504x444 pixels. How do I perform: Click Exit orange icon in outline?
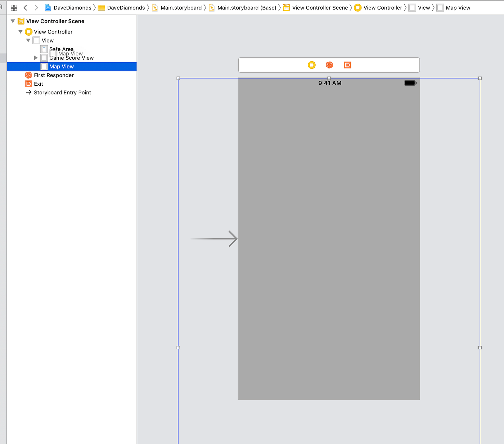(29, 84)
